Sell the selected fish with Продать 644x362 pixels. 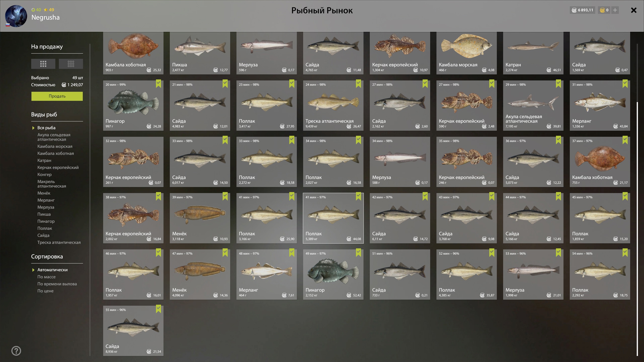pos(57,96)
